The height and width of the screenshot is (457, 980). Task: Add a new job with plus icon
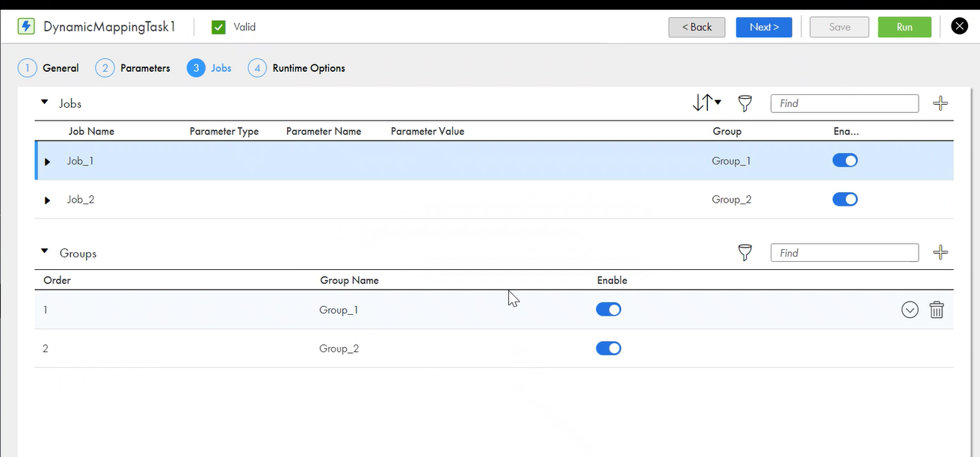pos(940,103)
